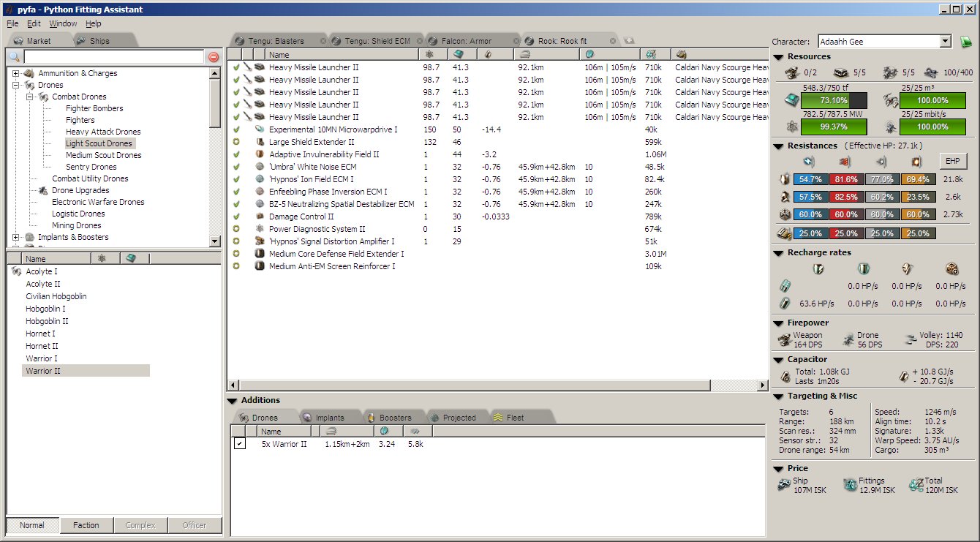Click the market search input field
This screenshot has width=980, height=542.
pyautogui.click(x=114, y=57)
